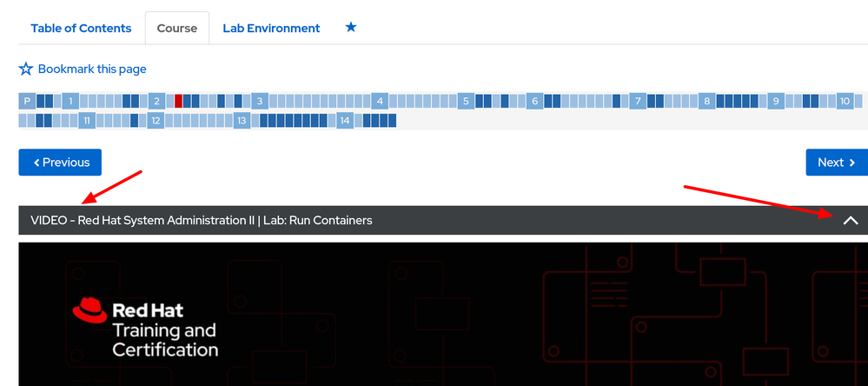Jump to chapter 10 marker
This screenshot has height=386, width=868.
click(x=844, y=101)
